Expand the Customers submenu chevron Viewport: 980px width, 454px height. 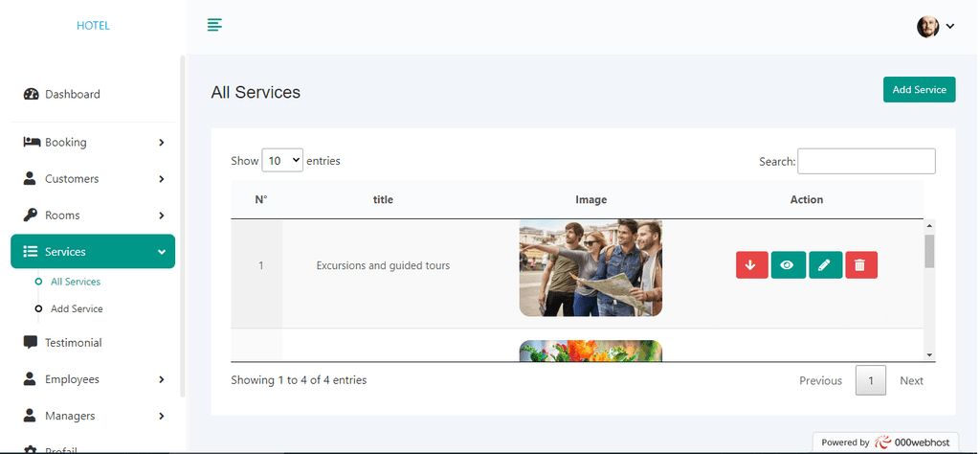click(161, 179)
